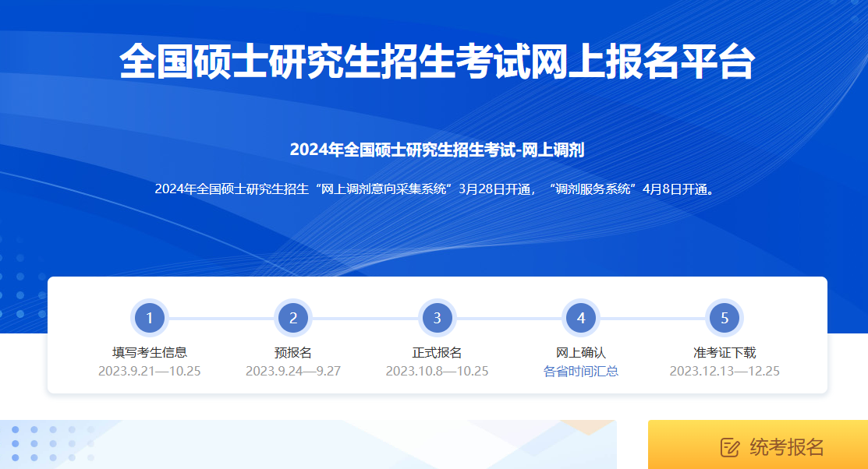
Task: Click the step 5 circle icon
Action: click(725, 318)
